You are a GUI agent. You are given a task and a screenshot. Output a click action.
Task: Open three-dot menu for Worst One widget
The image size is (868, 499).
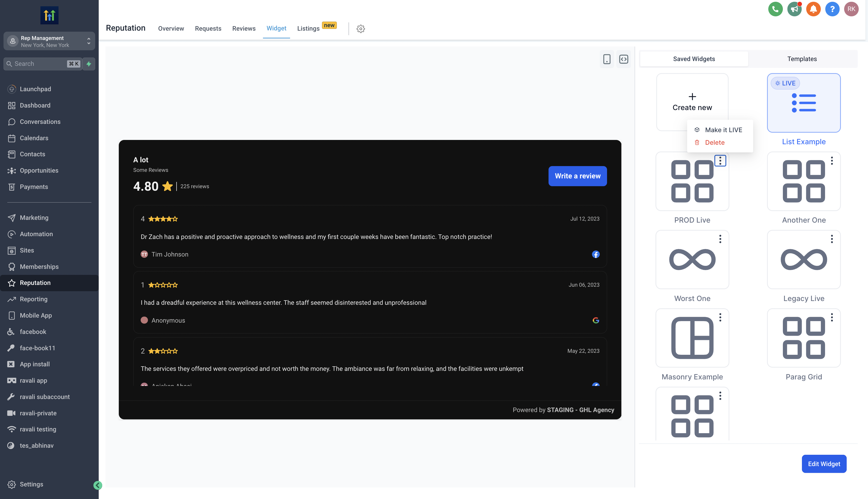(720, 239)
